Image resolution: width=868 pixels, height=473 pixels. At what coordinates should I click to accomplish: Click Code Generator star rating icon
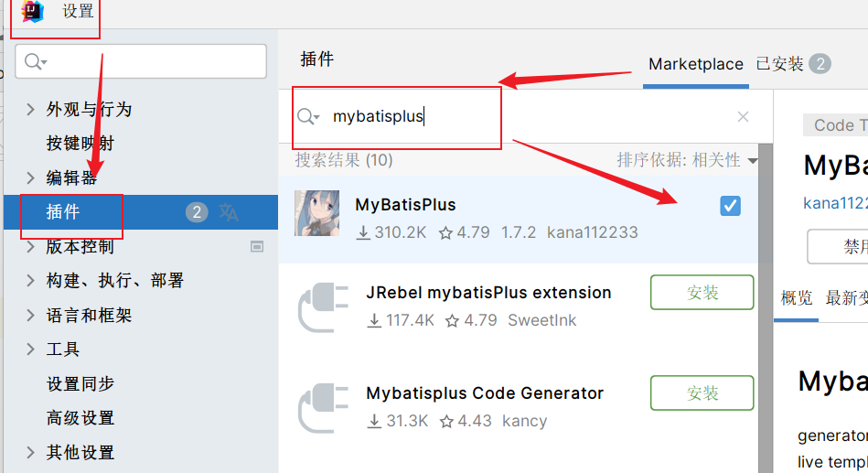(446, 422)
